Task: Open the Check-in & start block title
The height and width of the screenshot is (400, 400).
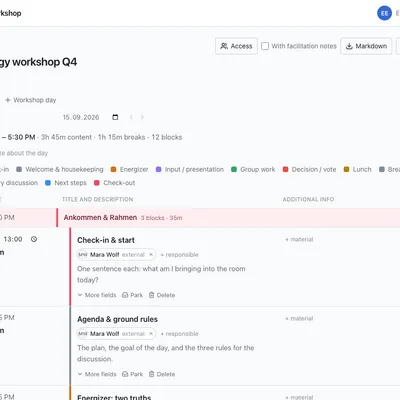Action: (x=106, y=240)
